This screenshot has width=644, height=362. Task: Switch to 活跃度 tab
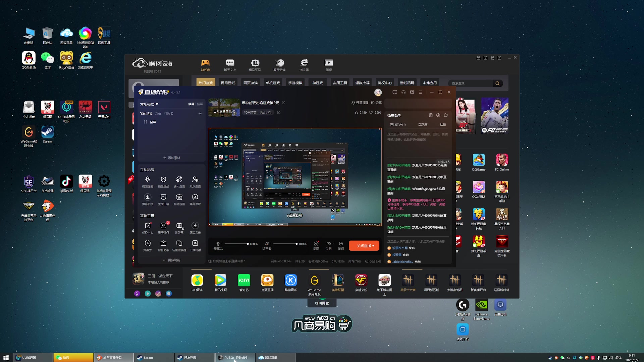tap(423, 125)
